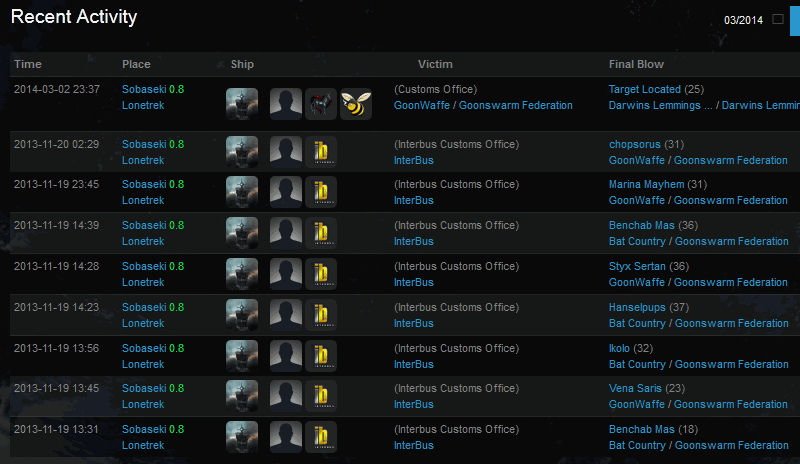800x464 pixels.
Task: Open Lonetrek region link in 2014-03-02 row
Action: coord(143,106)
